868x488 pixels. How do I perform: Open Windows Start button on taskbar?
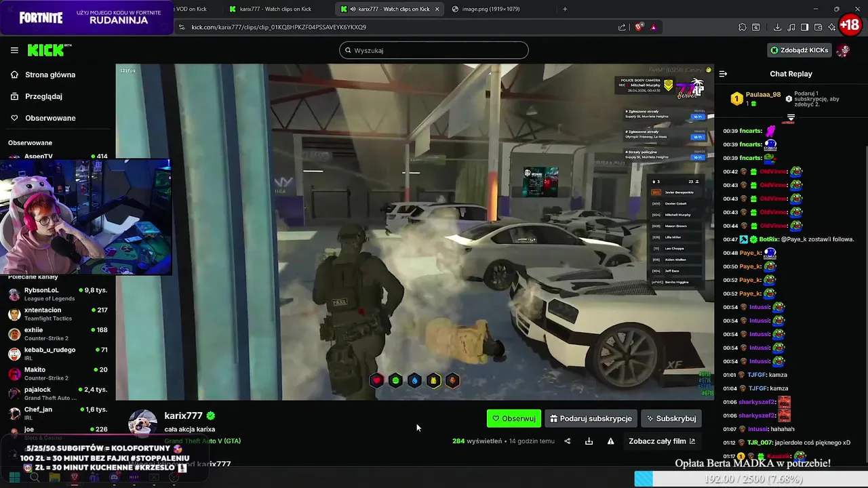[14, 478]
